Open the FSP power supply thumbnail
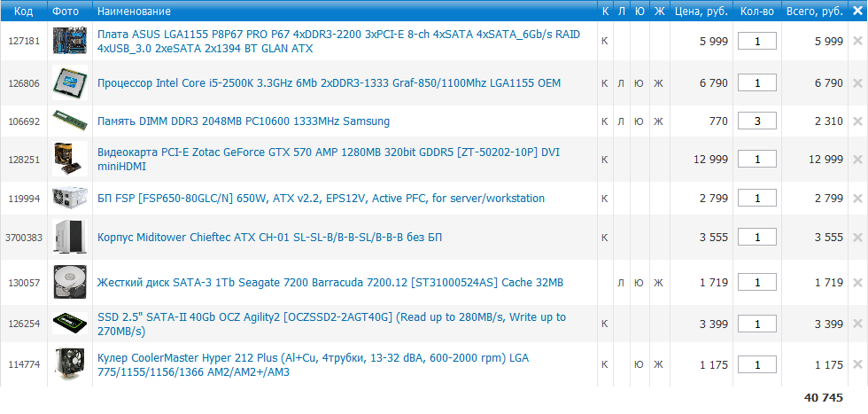 pos(70,198)
